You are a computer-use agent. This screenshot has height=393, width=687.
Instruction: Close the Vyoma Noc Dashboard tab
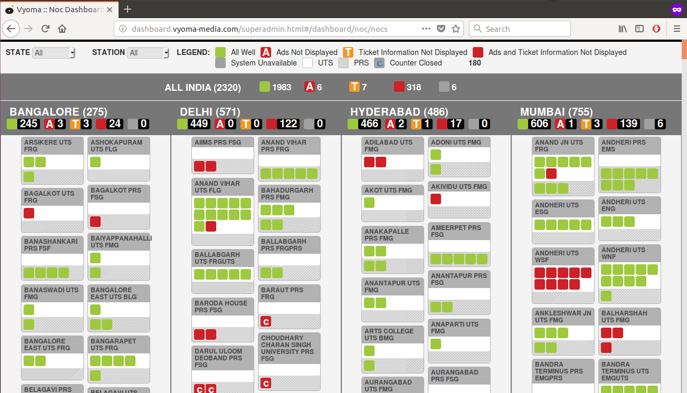click(110, 9)
